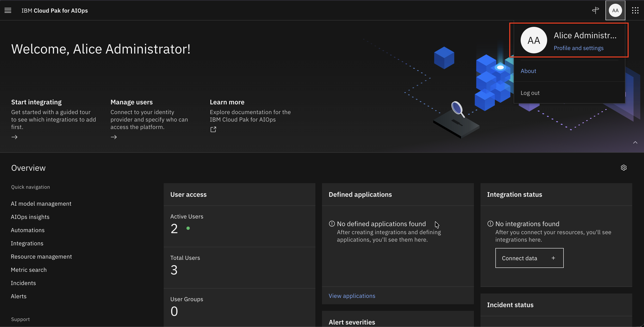Click the guided tours signpost icon
644x327 pixels.
click(x=596, y=10)
